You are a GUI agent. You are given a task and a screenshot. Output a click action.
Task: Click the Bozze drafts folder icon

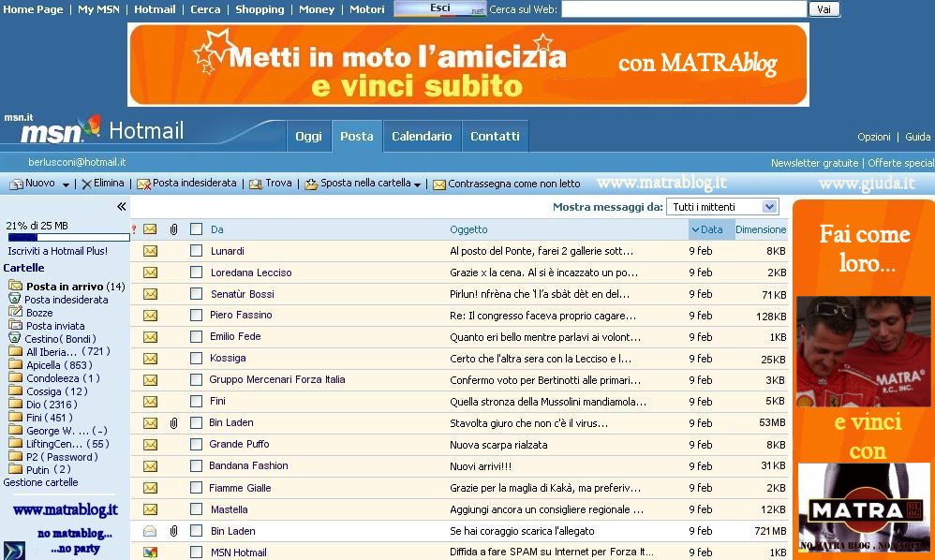click(x=15, y=312)
